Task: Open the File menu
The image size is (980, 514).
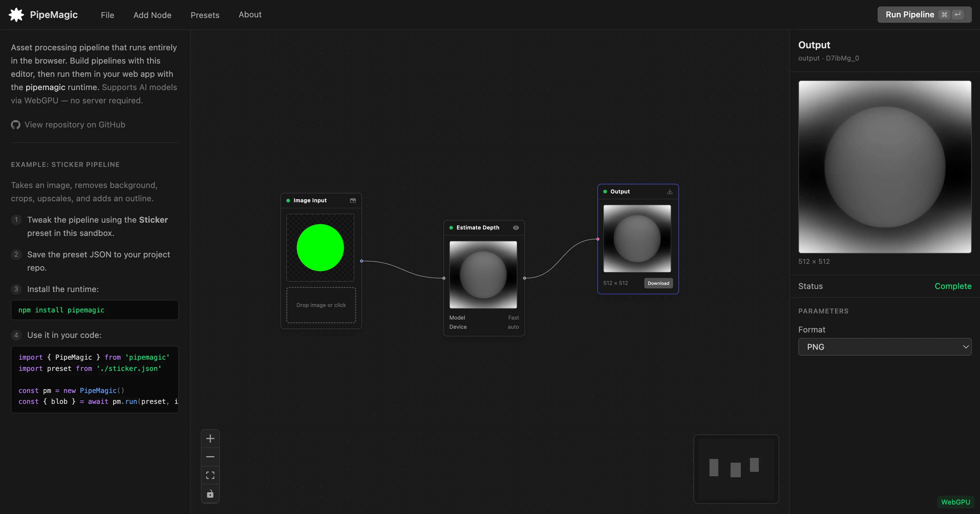Action: (107, 15)
